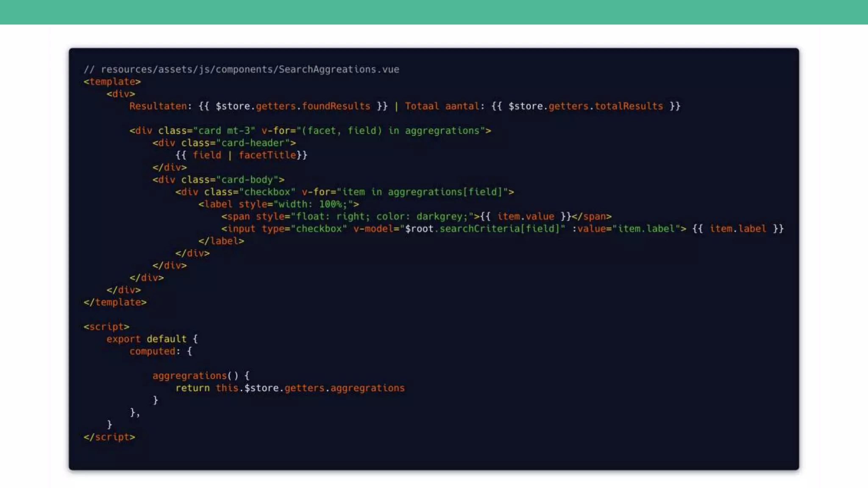Click the "item in aggregrations[field]" loop string

(x=423, y=192)
